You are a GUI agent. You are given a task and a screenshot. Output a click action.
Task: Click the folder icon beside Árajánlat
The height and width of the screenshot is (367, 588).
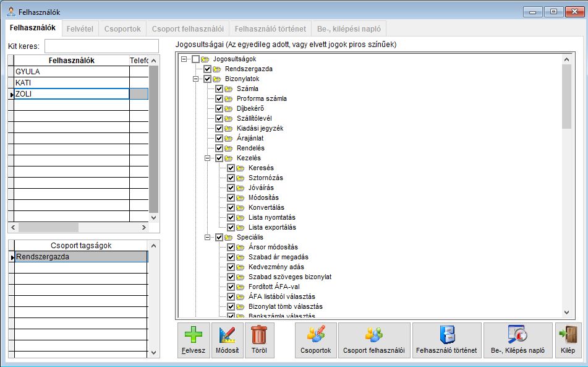(229, 139)
